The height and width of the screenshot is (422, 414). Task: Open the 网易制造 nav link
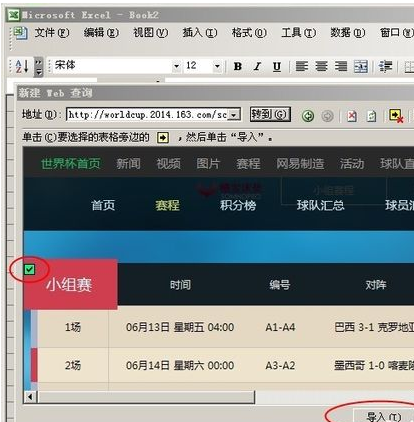pyautogui.click(x=300, y=164)
